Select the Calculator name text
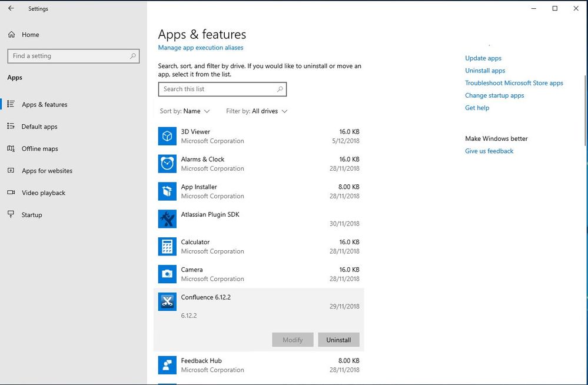Screen dimensions: 588x385 pos(195,242)
